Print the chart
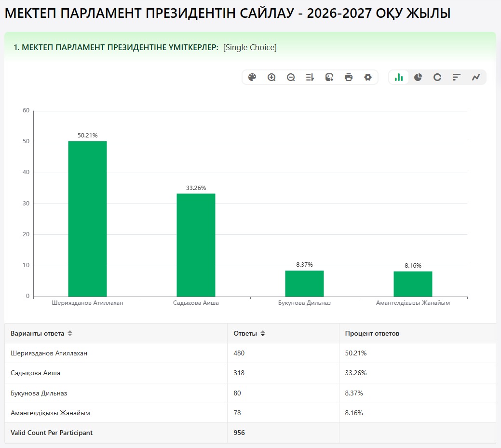Screen dimensions: 501x448 pyautogui.click(x=349, y=77)
